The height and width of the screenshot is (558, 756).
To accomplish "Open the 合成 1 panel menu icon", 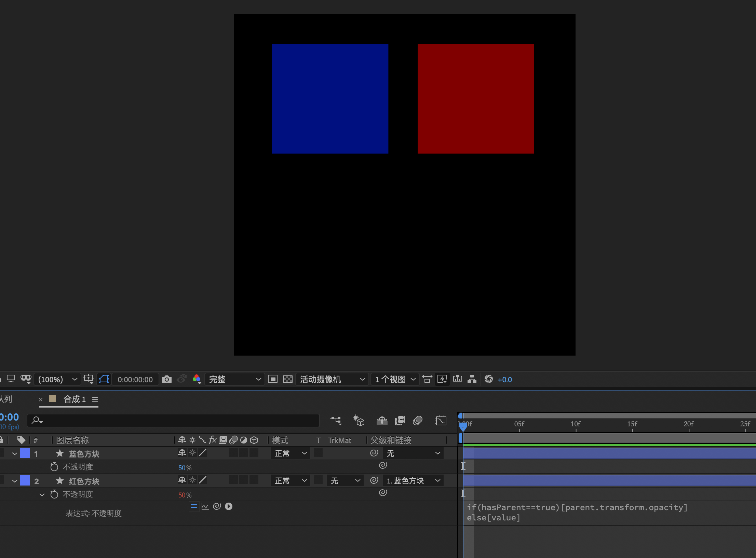I will tap(95, 400).
